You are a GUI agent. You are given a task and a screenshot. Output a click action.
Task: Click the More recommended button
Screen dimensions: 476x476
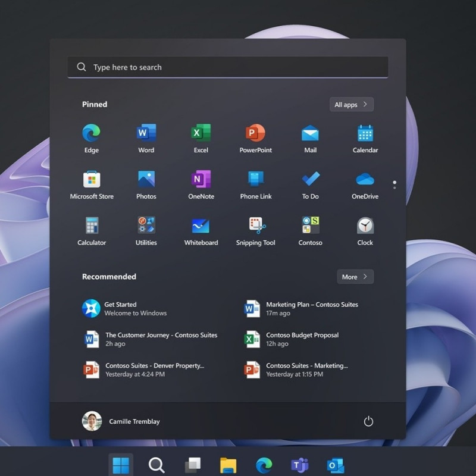355,277
